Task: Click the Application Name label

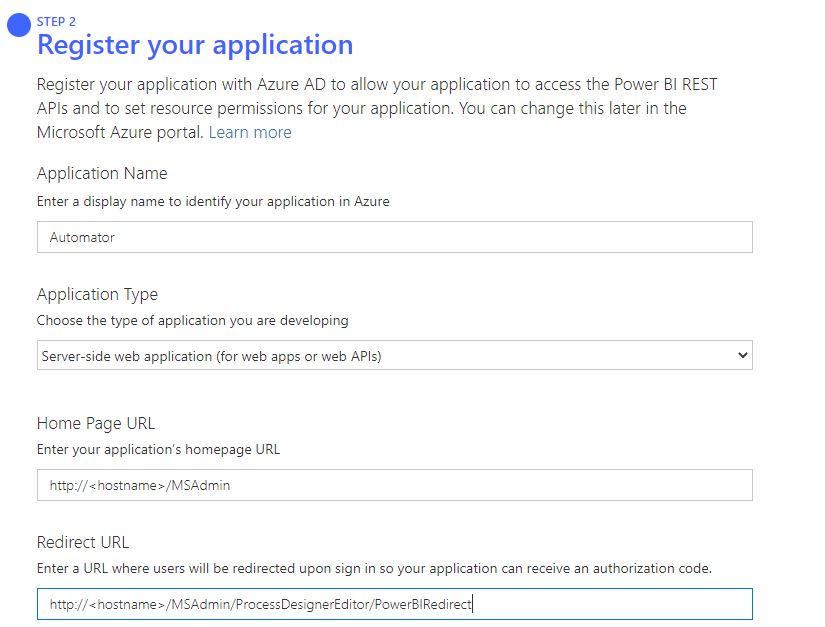Action: pyautogui.click(x=102, y=173)
